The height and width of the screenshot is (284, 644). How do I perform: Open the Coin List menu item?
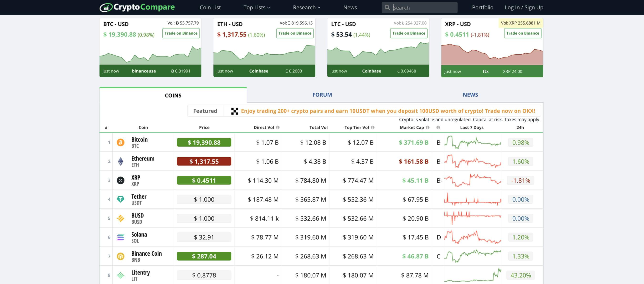(x=210, y=7)
